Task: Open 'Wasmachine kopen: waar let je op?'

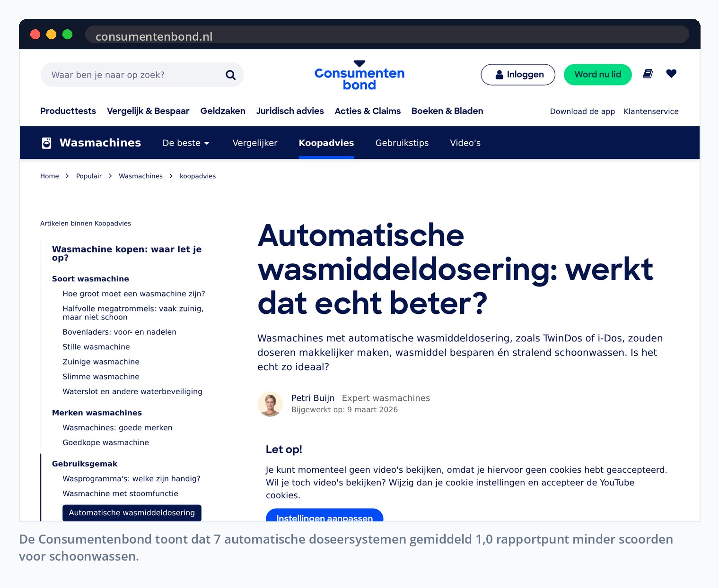Action: coord(127,253)
